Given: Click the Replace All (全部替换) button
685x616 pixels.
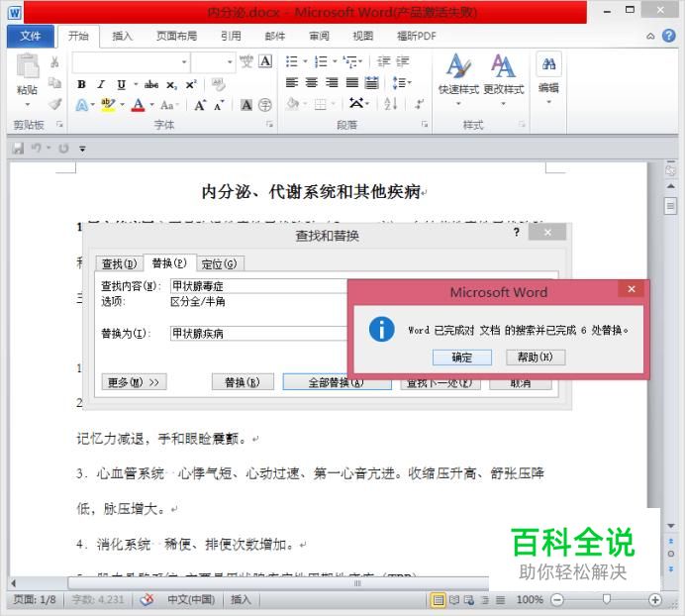Looking at the screenshot, I should 337,382.
